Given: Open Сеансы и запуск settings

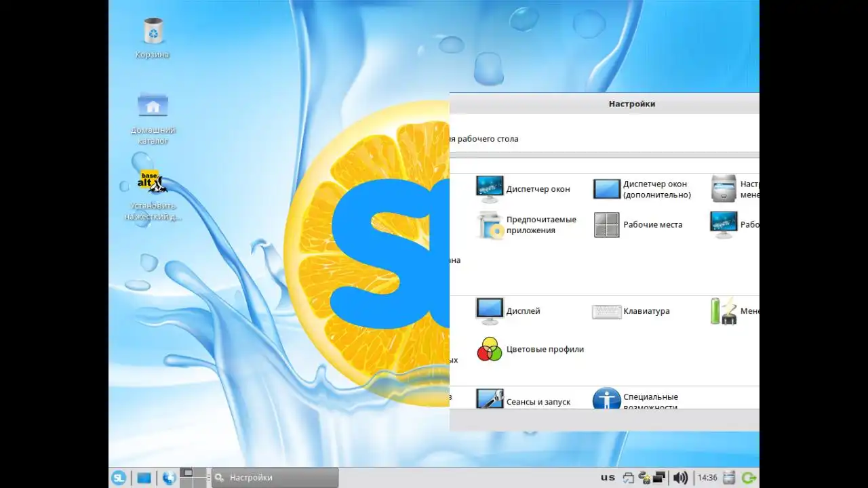Looking at the screenshot, I should pos(523,400).
